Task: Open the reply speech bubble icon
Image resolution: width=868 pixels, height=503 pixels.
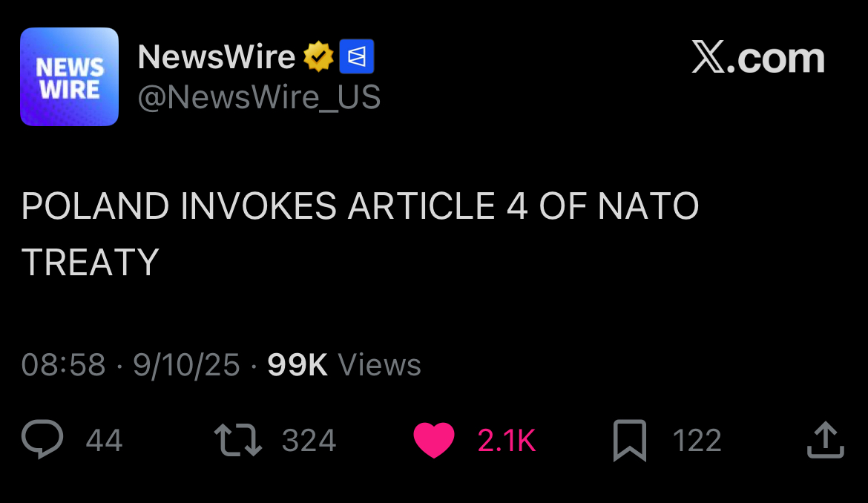Action: pyautogui.click(x=42, y=439)
